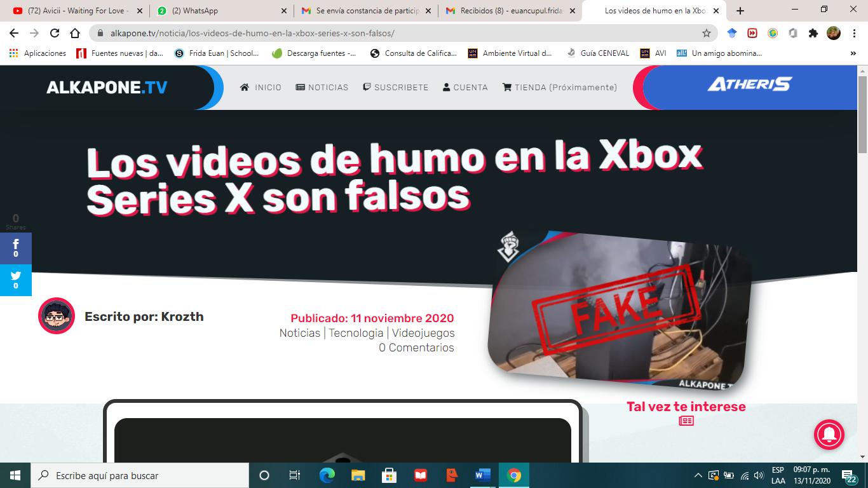This screenshot has height=488, width=868.
Task: Show hidden bookmarks with the double chevron
Action: [x=853, y=53]
